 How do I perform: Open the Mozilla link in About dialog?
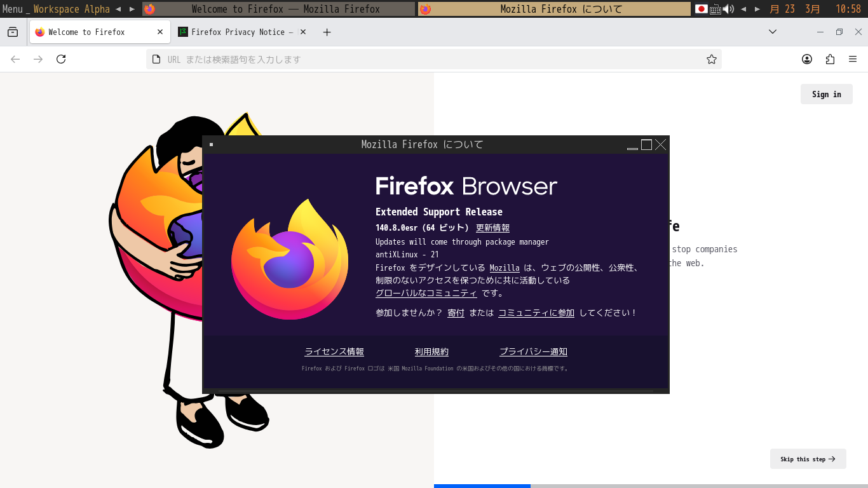coord(505,268)
